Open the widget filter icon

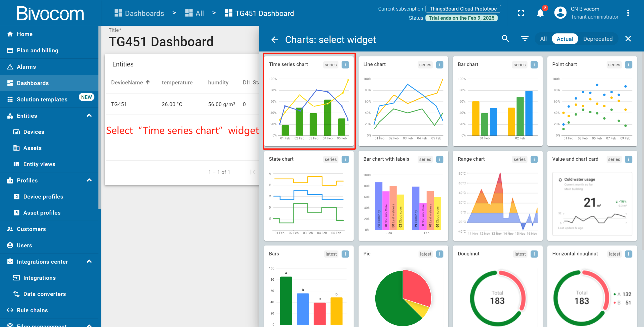(x=525, y=39)
